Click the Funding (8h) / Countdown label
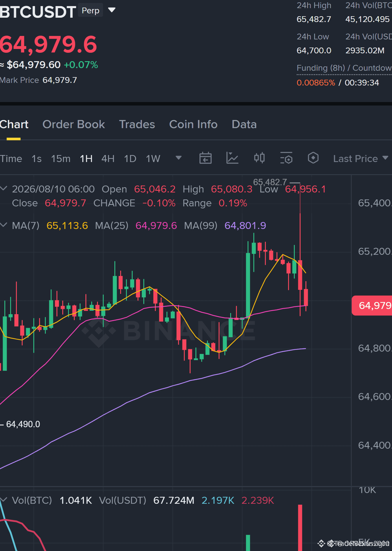This screenshot has width=392, height=551. pos(344,68)
